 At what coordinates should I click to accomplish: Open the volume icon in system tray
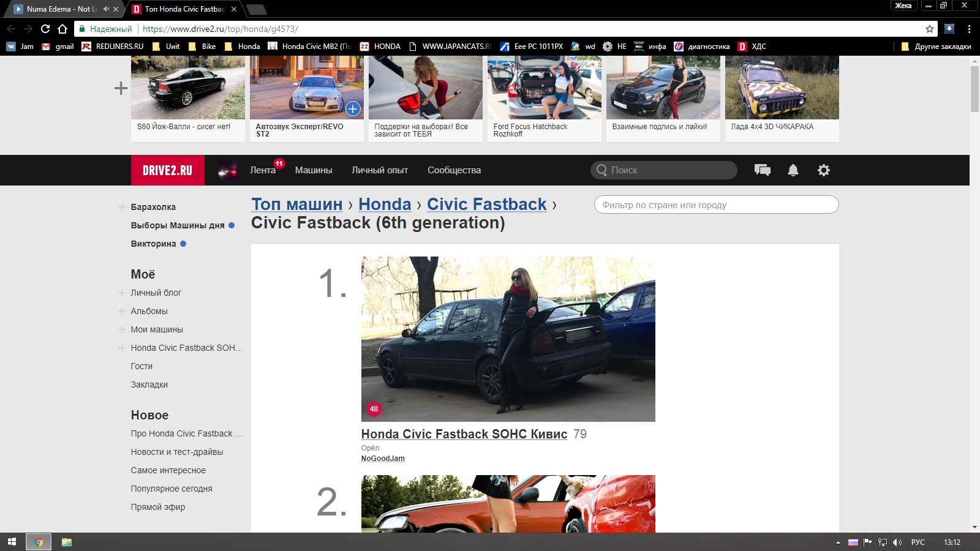click(x=897, y=542)
